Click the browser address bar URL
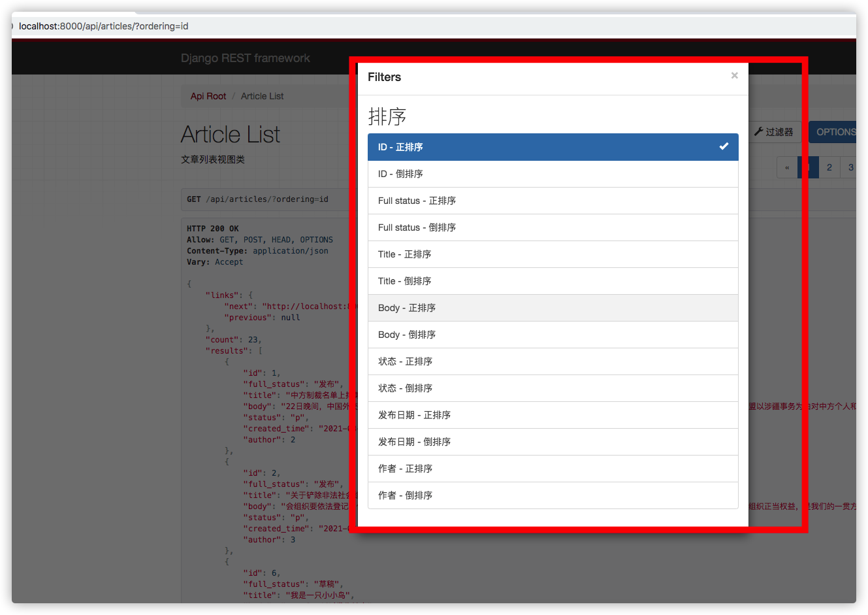The image size is (868, 615). point(104,26)
